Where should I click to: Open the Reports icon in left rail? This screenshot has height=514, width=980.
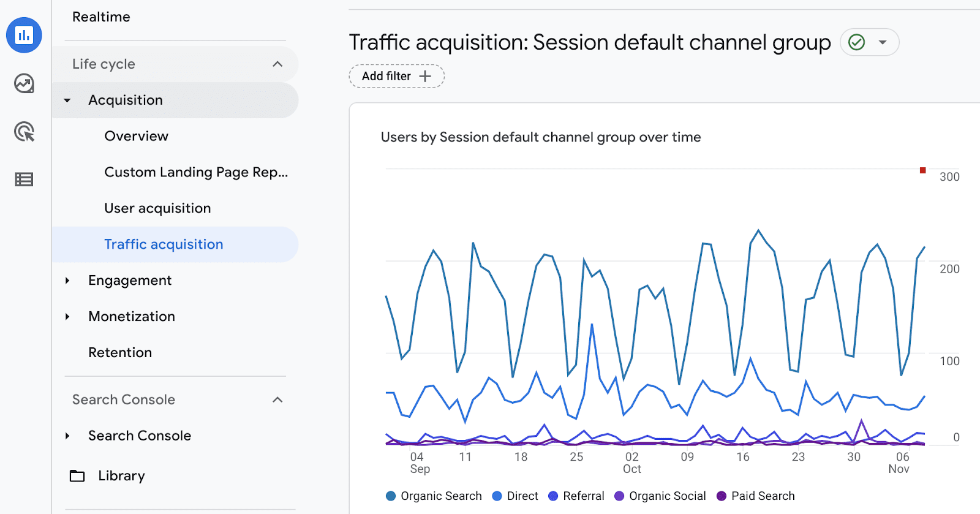pyautogui.click(x=24, y=35)
